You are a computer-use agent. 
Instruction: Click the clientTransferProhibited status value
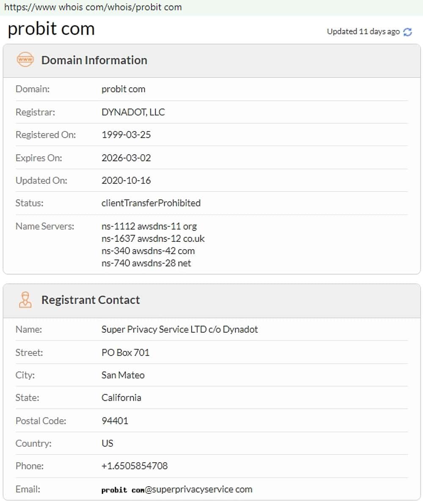pos(151,203)
